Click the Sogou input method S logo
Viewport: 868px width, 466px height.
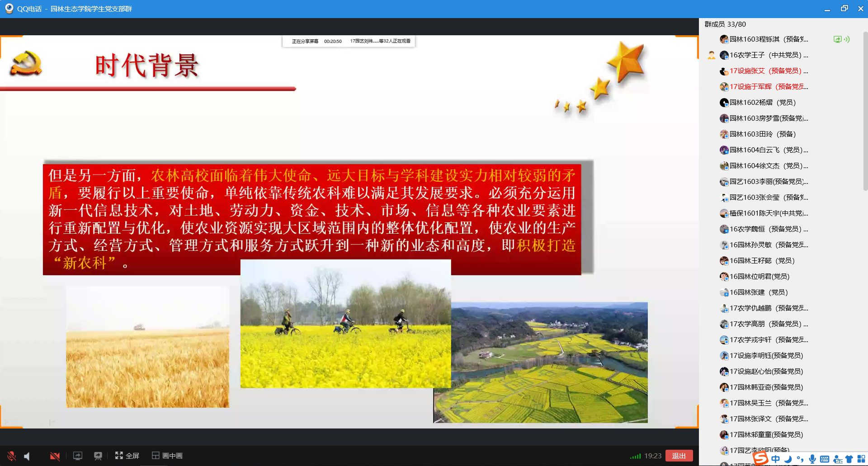point(760,458)
